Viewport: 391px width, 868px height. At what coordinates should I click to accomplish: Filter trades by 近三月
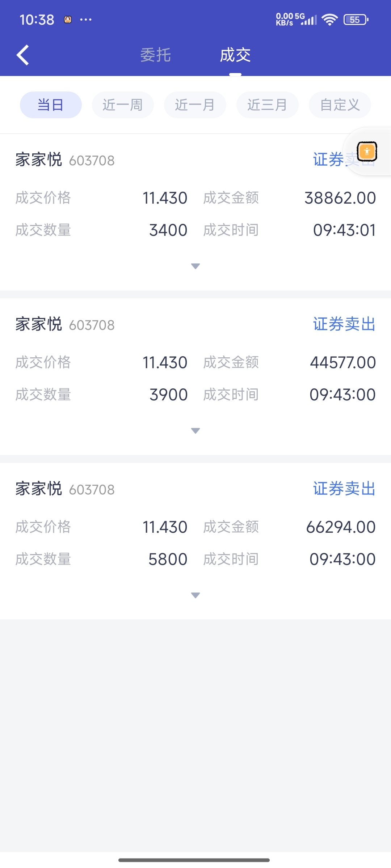268,105
